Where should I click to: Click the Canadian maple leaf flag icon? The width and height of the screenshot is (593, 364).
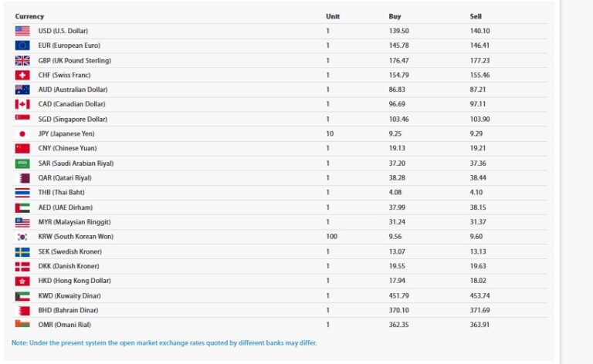point(22,104)
